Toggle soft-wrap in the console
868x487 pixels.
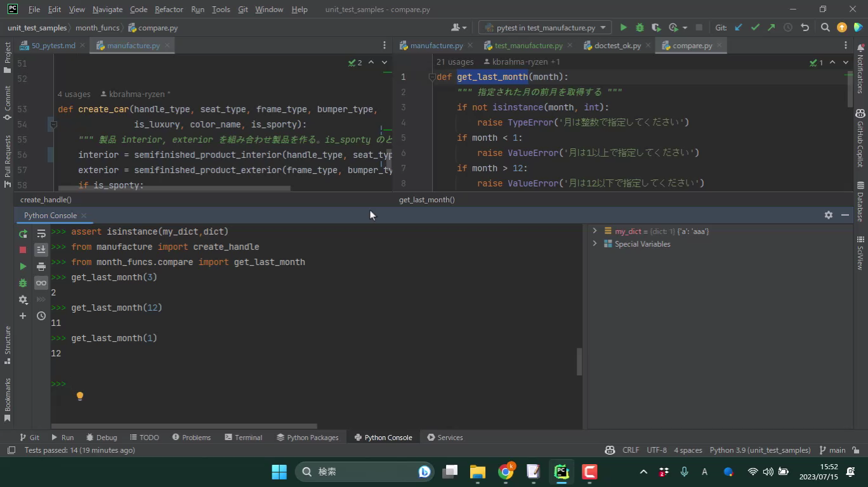[x=41, y=234]
